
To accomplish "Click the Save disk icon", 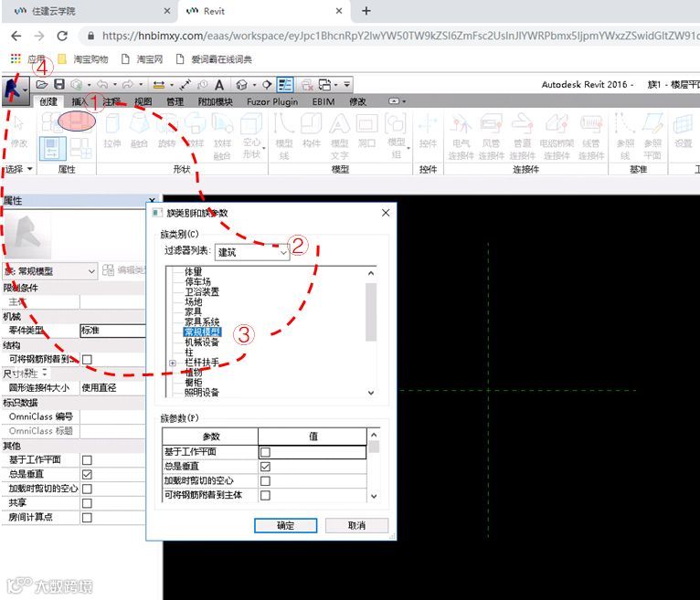I will 58,84.
